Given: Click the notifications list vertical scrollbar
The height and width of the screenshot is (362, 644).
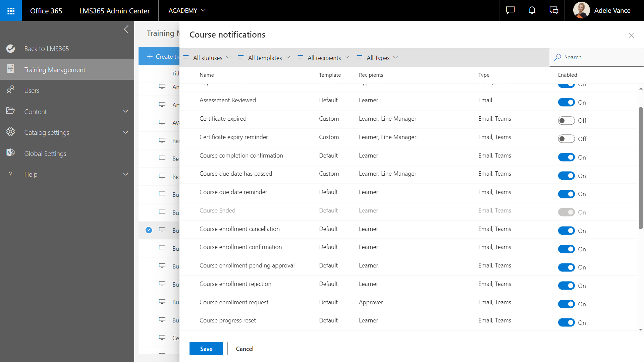Looking at the screenshot, I should pos(640,168).
